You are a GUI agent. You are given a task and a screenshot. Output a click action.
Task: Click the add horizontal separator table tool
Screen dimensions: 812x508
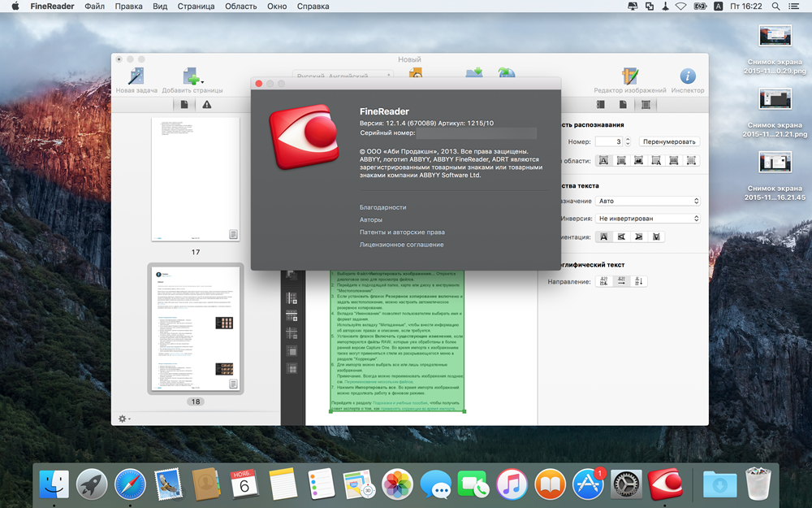(x=292, y=315)
